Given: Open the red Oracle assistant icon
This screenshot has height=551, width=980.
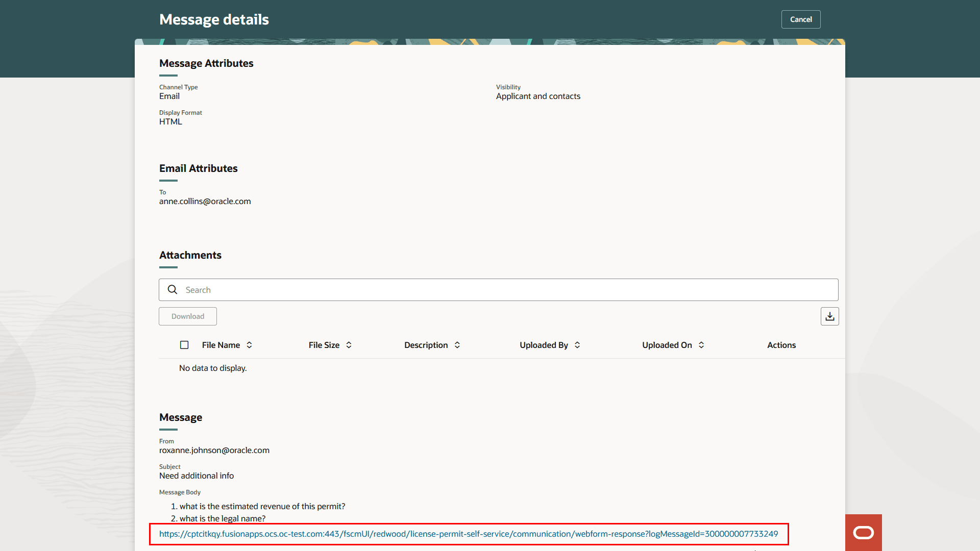Looking at the screenshot, I should click(864, 533).
